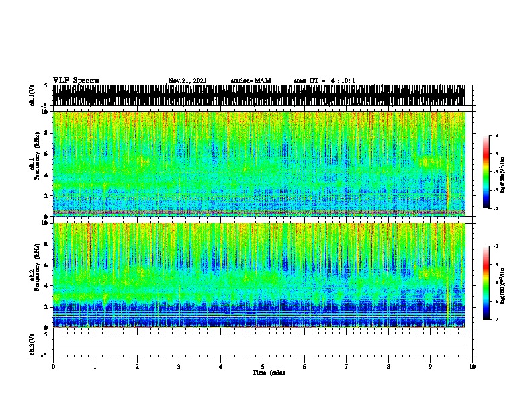Click time axis tick label '8'
The image size is (532, 411).
(x=388, y=366)
